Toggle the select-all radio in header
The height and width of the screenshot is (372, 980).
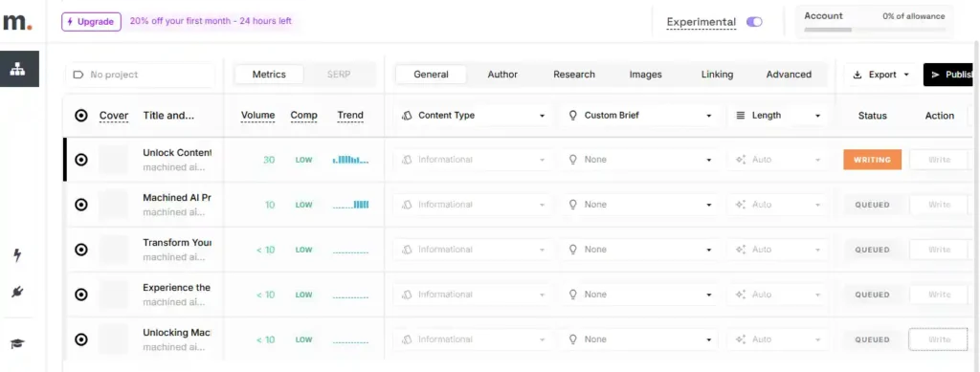tap(81, 116)
